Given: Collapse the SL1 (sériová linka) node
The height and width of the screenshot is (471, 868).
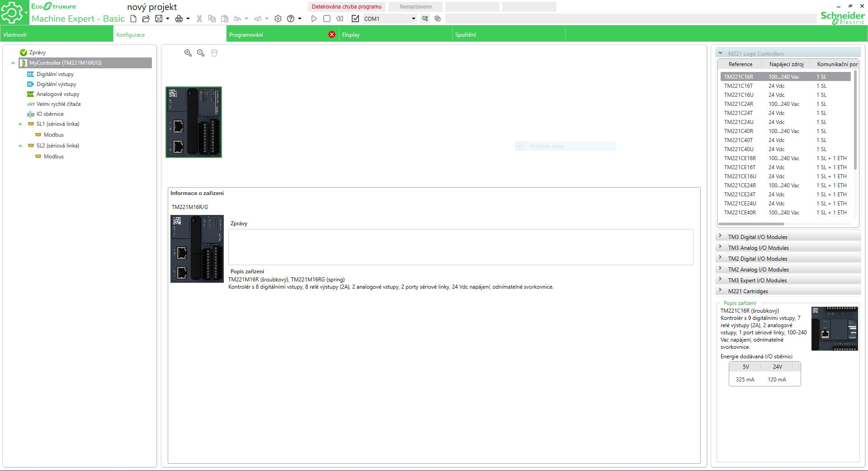Looking at the screenshot, I should click(20, 124).
